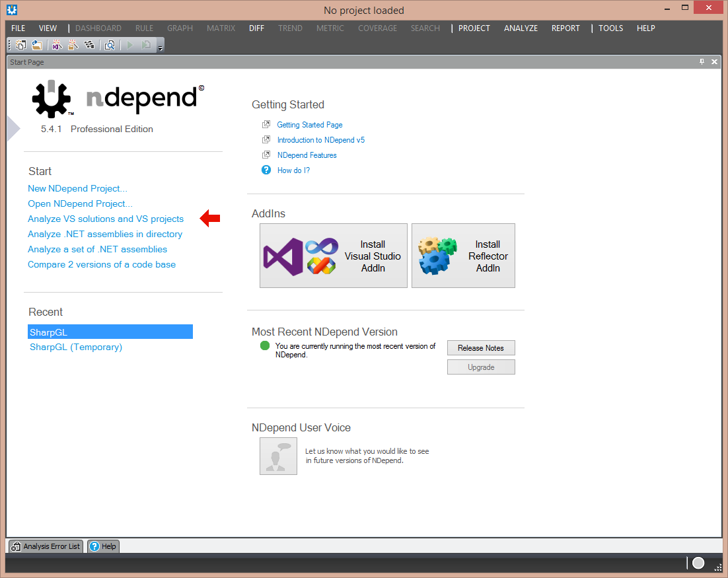Click Compare 2 versions of a code base
Screen dimensions: 728x578
[x=102, y=265]
